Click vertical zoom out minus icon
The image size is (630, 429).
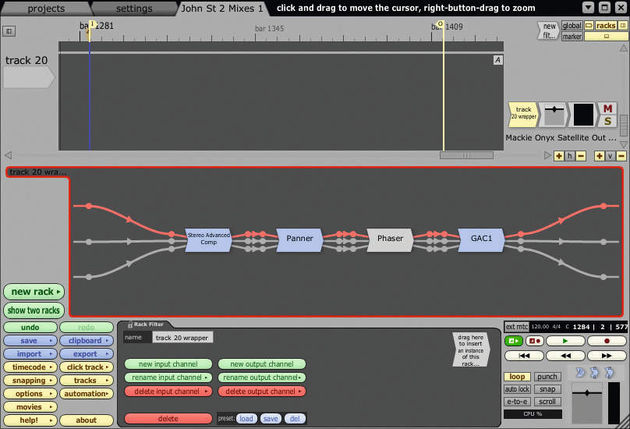[621, 156]
